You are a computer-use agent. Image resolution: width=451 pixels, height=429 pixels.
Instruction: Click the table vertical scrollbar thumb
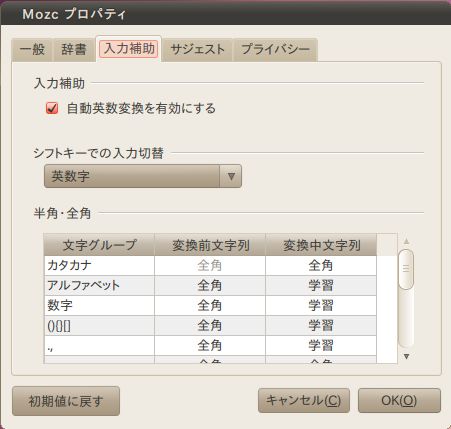406,269
